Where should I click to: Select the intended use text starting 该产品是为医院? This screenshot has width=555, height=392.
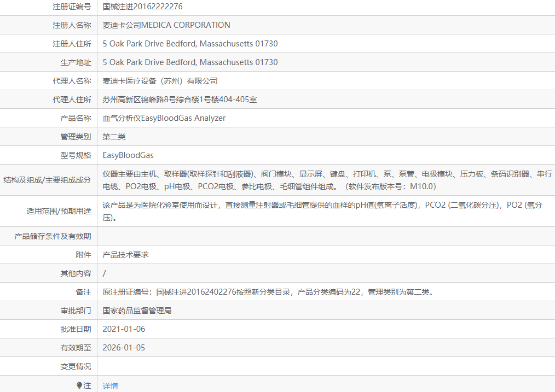[x=322, y=211]
